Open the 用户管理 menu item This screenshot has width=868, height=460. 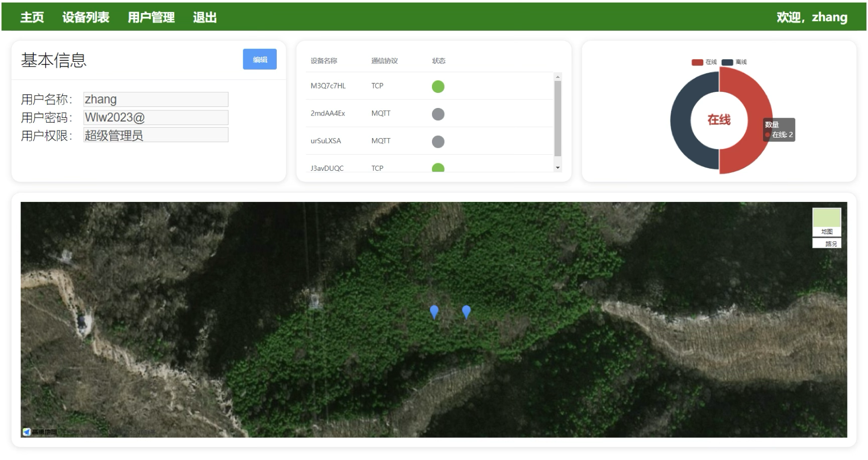151,18
